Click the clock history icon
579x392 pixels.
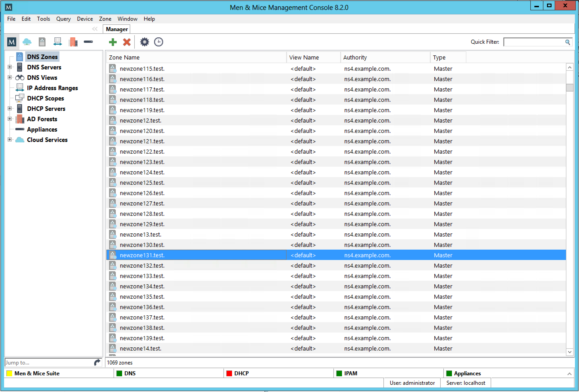(158, 42)
